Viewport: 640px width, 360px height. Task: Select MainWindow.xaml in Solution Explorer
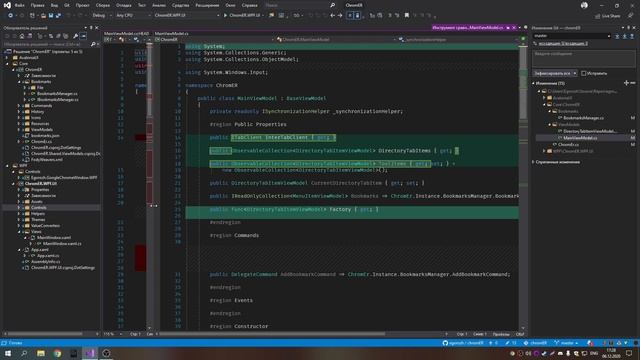pyautogui.click(x=54, y=238)
